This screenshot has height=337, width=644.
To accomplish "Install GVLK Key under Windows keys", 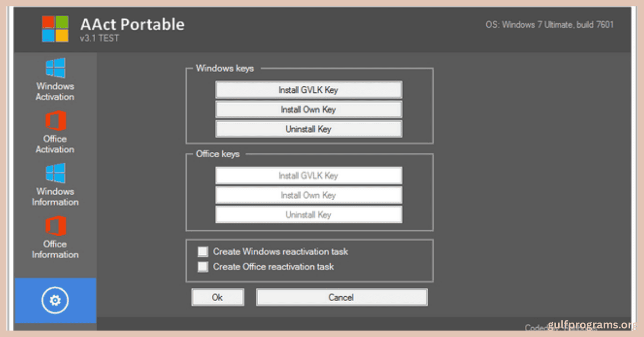I will (x=308, y=90).
